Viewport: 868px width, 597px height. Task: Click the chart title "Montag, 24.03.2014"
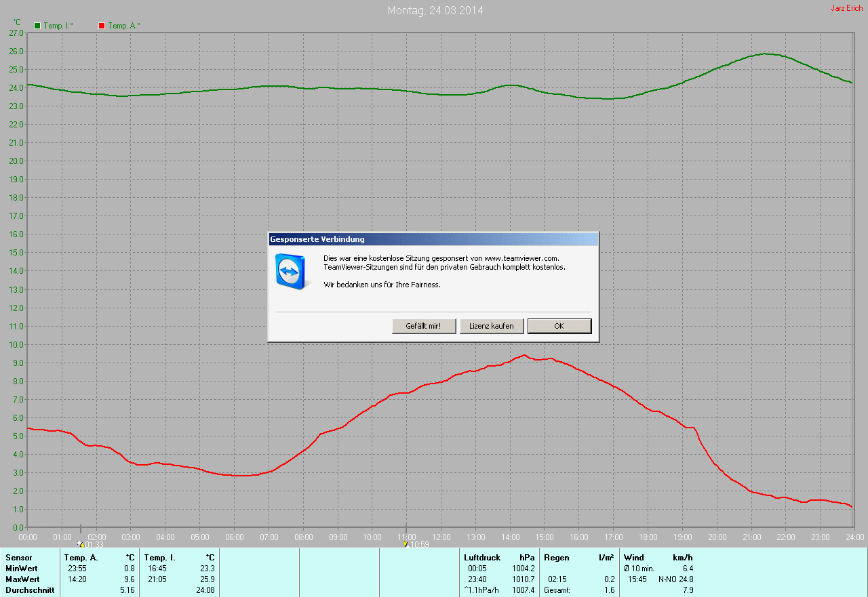click(x=435, y=10)
